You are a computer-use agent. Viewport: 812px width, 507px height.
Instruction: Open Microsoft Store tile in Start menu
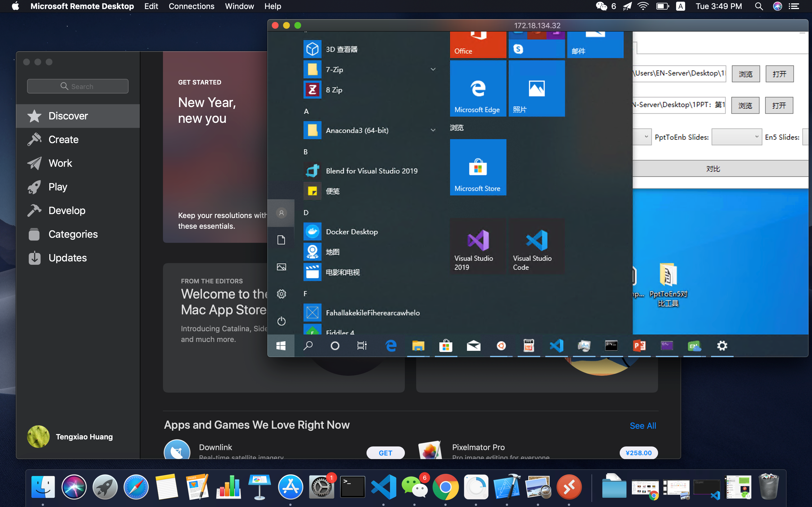click(478, 167)
